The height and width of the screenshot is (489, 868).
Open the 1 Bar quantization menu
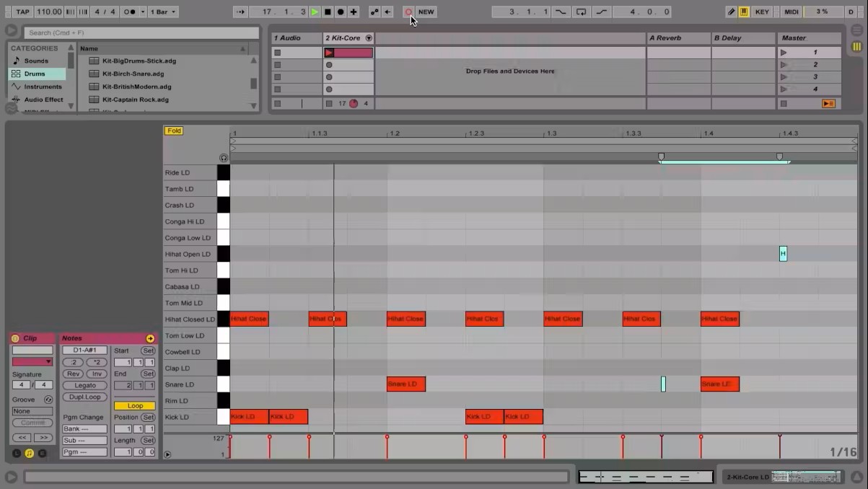click(164, 12)
